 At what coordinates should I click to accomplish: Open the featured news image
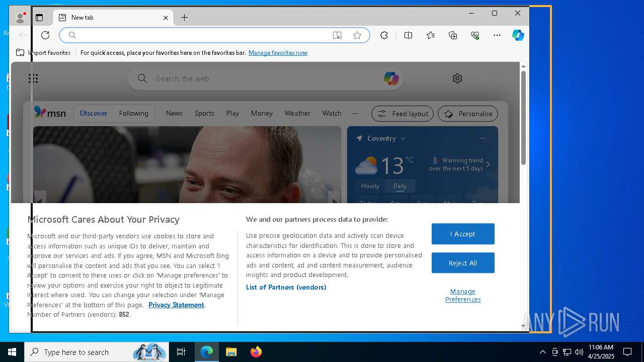(187, 164)
